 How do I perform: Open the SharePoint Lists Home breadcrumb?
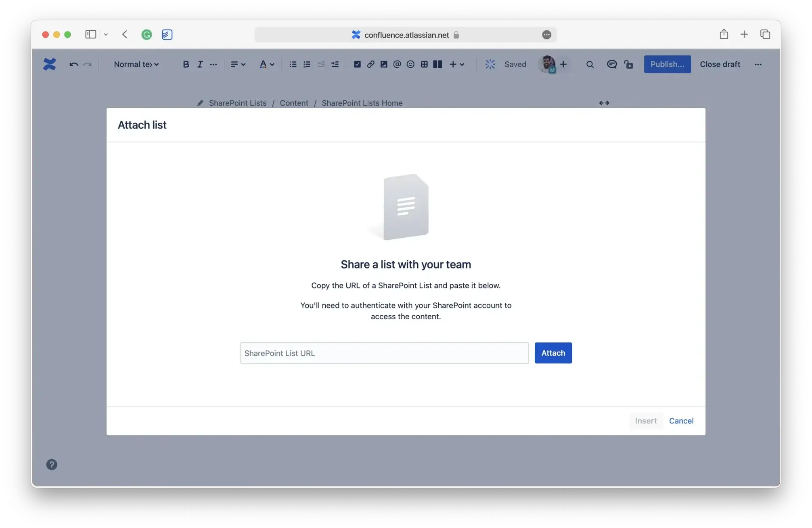(x=362, y=103)
